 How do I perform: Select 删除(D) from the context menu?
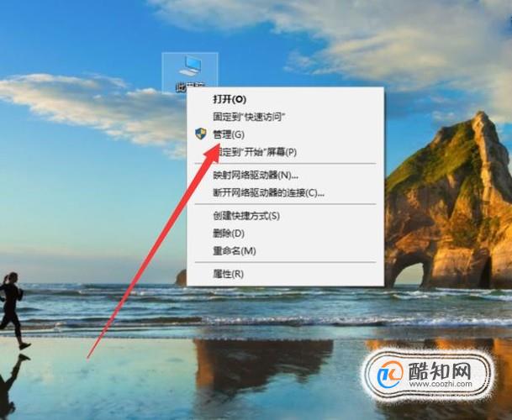coord(229,234)
